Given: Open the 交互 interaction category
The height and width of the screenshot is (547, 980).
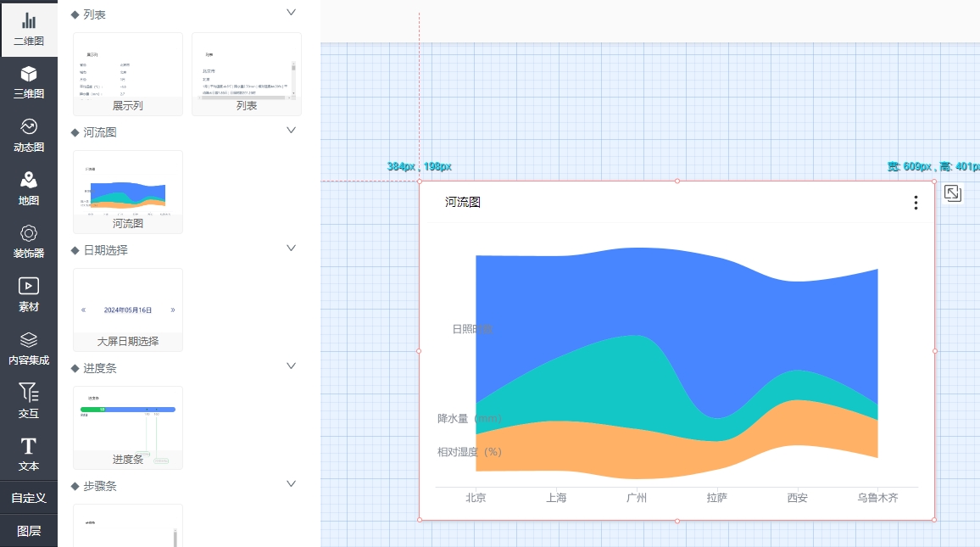Looking at the screenshot, I should pos(29,400).
